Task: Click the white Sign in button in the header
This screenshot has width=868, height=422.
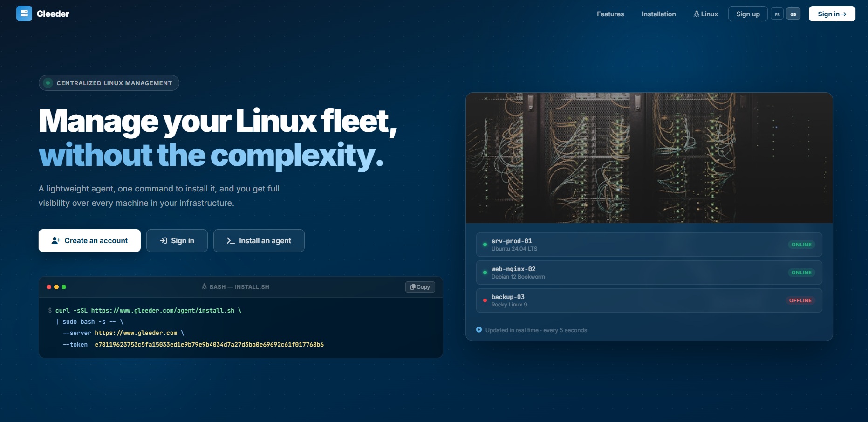Action: pyautogui.click(x=832, y=14)
